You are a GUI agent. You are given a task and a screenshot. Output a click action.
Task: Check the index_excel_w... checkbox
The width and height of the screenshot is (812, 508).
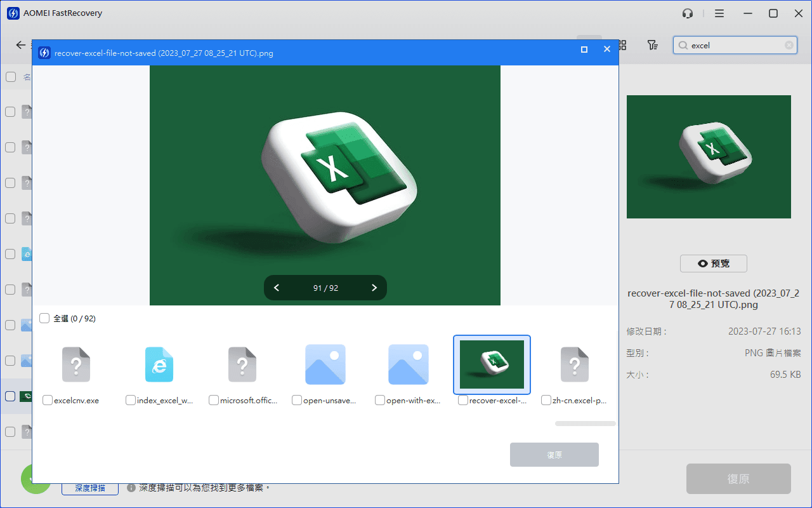(x=131, y=400)
